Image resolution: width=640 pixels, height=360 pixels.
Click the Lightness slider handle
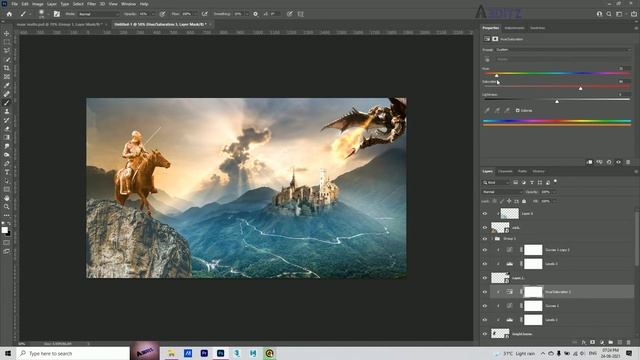[x=557, y=101]
